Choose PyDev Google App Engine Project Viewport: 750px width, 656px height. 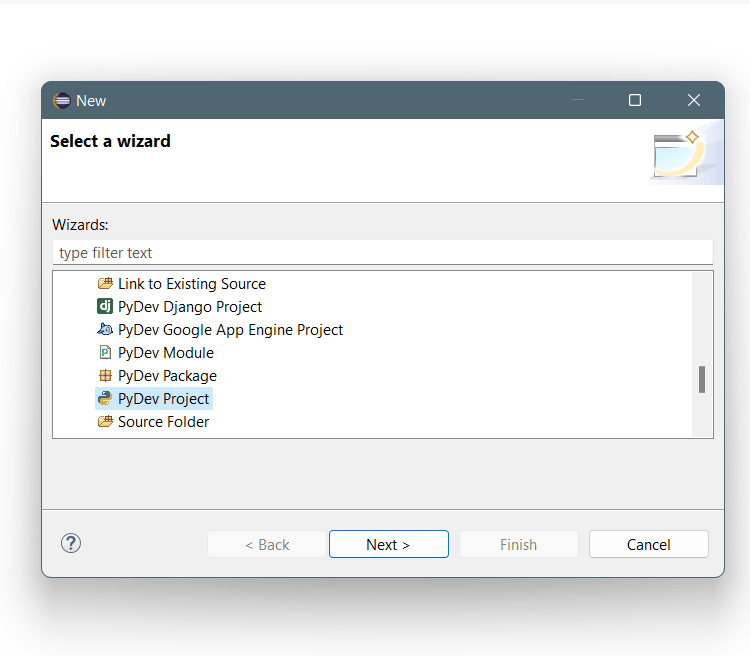pos(231,330)
